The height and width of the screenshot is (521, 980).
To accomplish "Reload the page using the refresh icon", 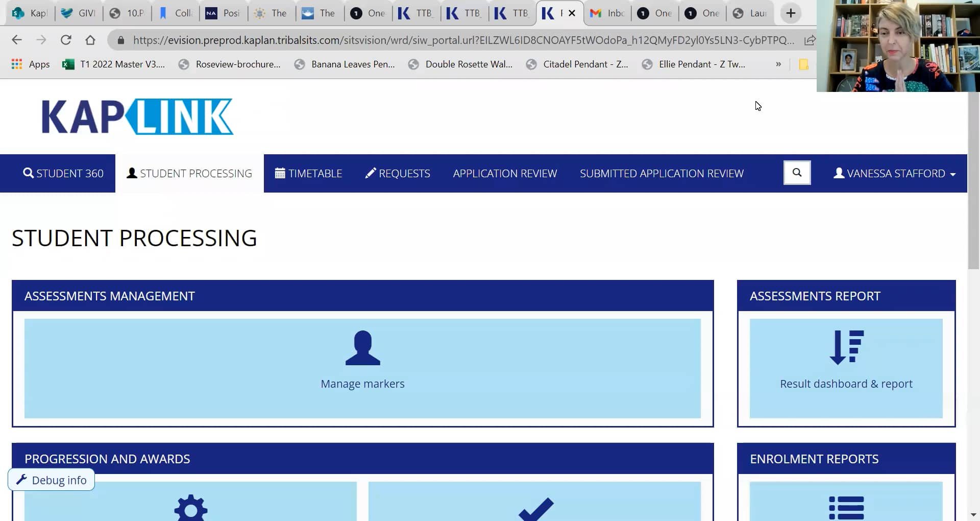I will (x=66, y=40).
